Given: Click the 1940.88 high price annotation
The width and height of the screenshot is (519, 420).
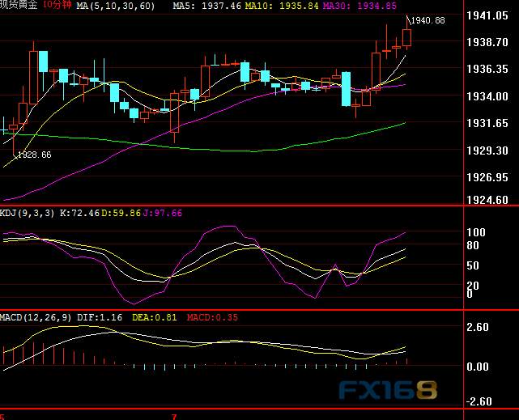Looking at the screenshot, I should coord(428,20).
